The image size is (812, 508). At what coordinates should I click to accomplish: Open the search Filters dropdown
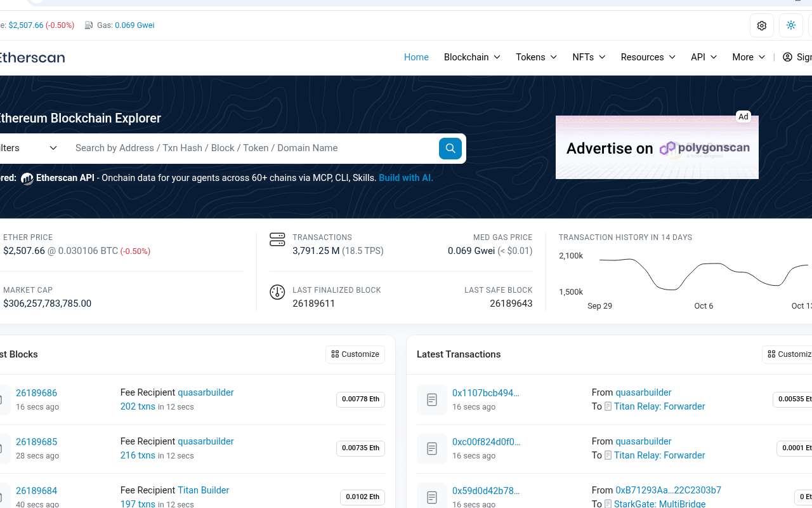(x=29, y=148)
